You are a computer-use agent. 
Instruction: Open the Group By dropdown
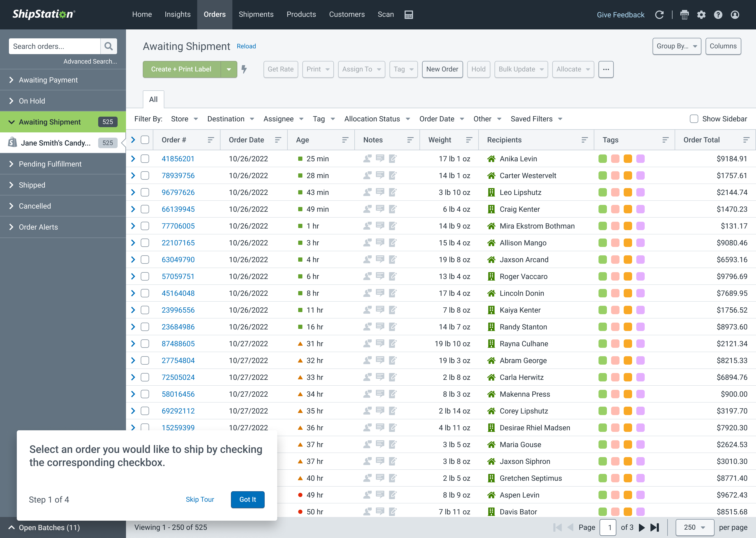click(x=676, y=46)
